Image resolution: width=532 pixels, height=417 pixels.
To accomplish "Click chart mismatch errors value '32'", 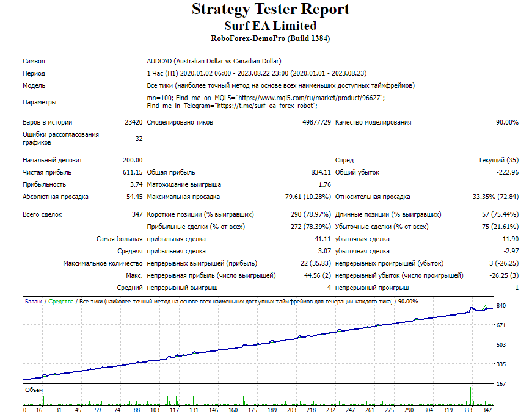I will click(x=139, y=139).
